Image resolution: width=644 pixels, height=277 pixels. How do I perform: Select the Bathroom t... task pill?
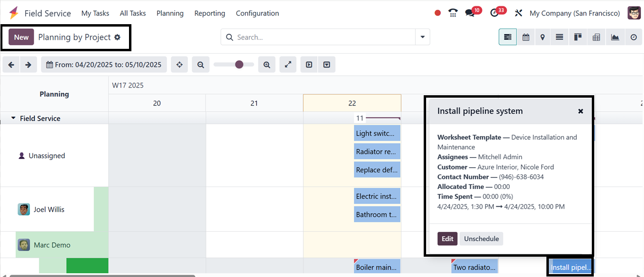tap(377, 214)
